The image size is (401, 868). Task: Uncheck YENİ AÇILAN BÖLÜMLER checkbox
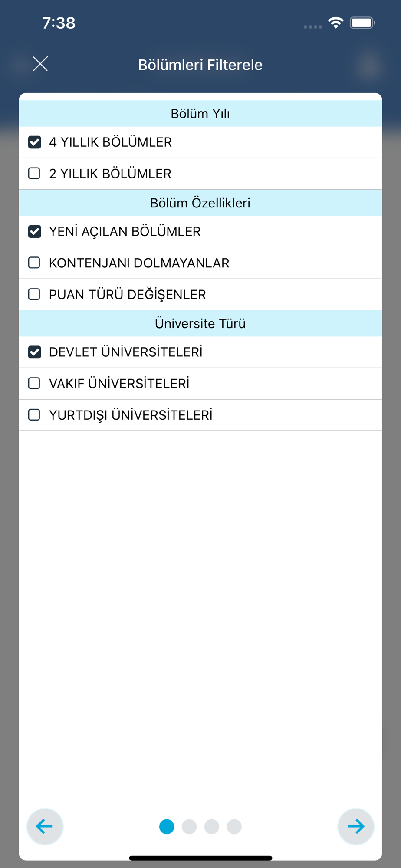34,231
